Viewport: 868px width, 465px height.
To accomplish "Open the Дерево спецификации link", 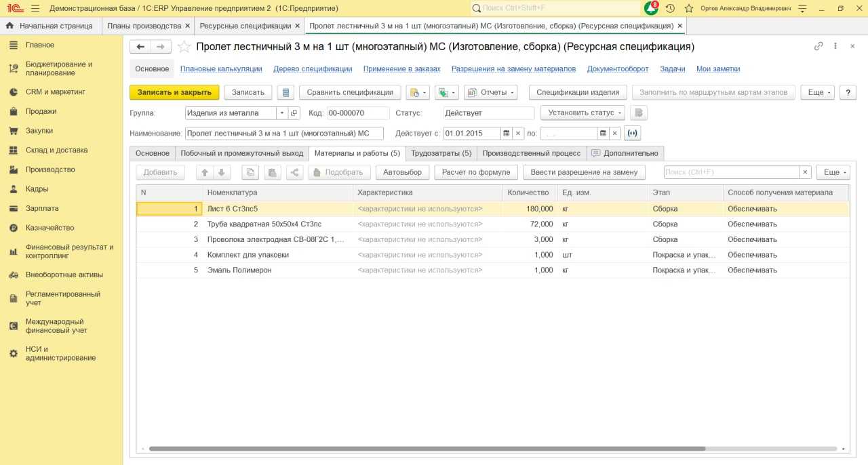I will 313,69.
